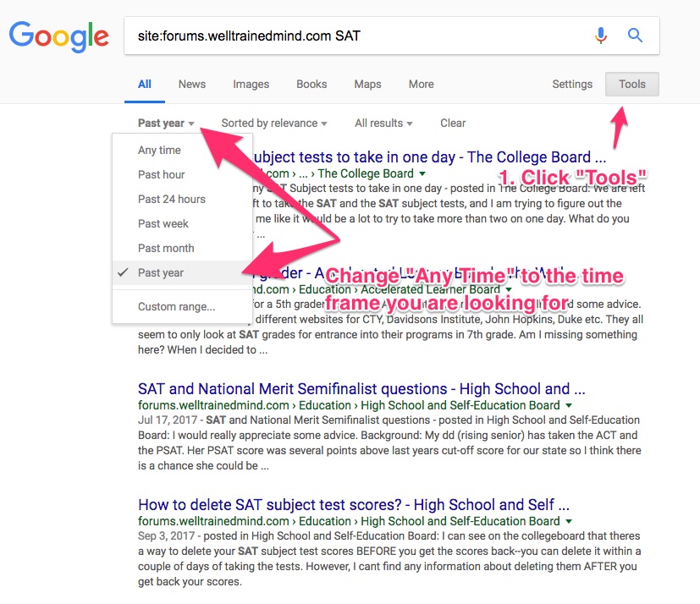Switch to the News tab
The width and height of the screenshot is (700, 604).
click(x=192, y=85)
